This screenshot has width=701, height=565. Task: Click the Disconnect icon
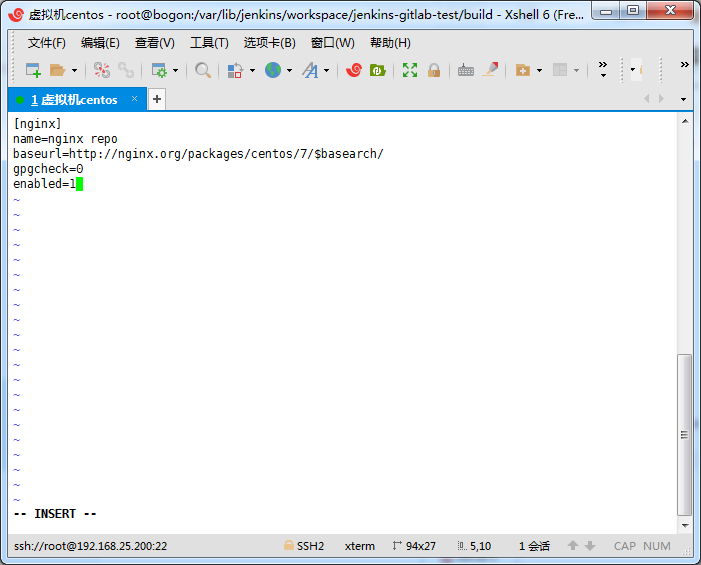click(x=101, y=70)
